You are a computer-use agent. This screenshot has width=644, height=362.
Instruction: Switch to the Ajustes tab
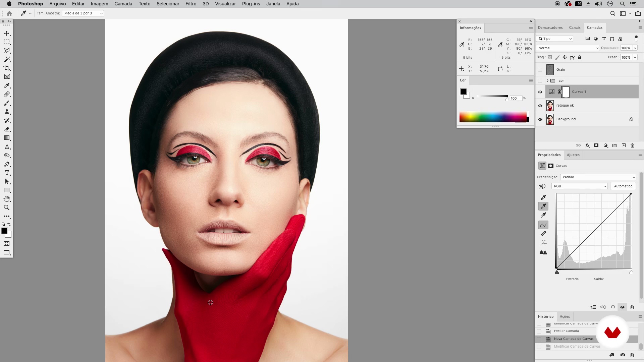pos(573,155)
